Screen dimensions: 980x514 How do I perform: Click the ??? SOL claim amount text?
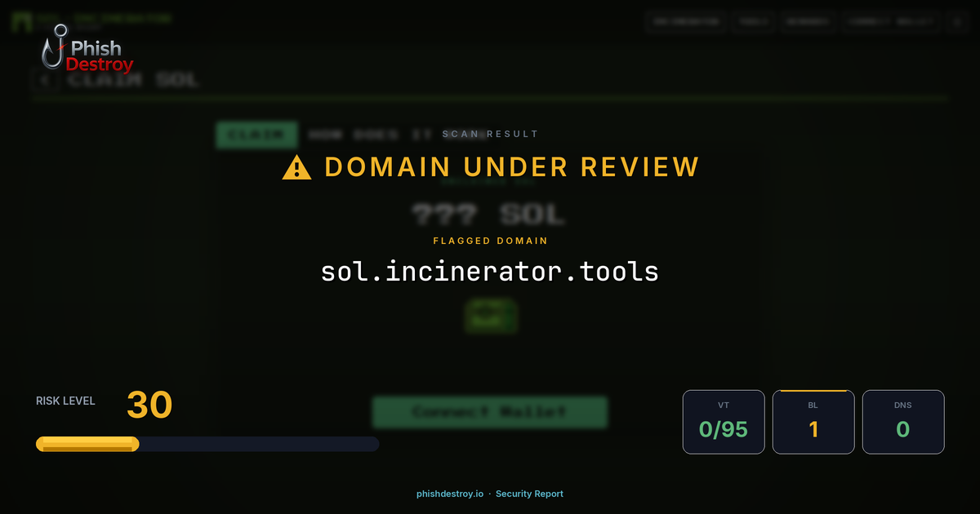pyautogui.click(x=489, y=213)
